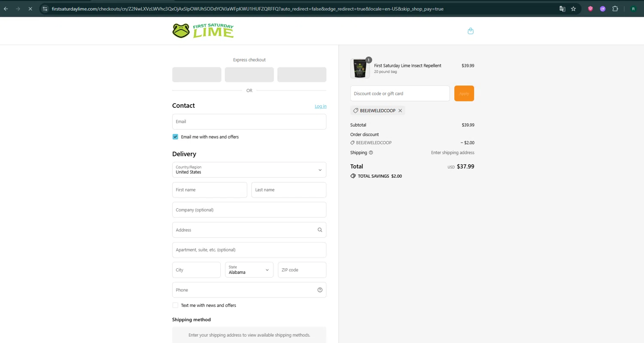Focus the First name field
The width and height of the screenshot is (644, 343).
(x=210, y=190)
